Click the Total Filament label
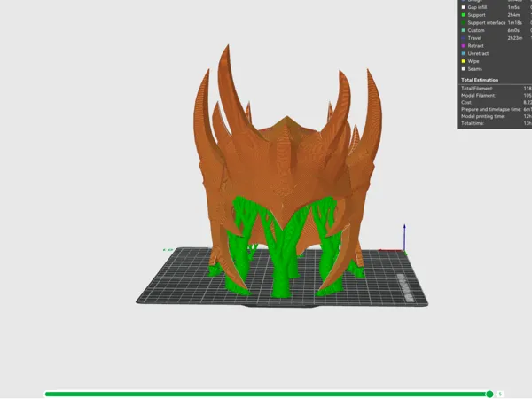This screenshot has width=532, height=399. 477,89
